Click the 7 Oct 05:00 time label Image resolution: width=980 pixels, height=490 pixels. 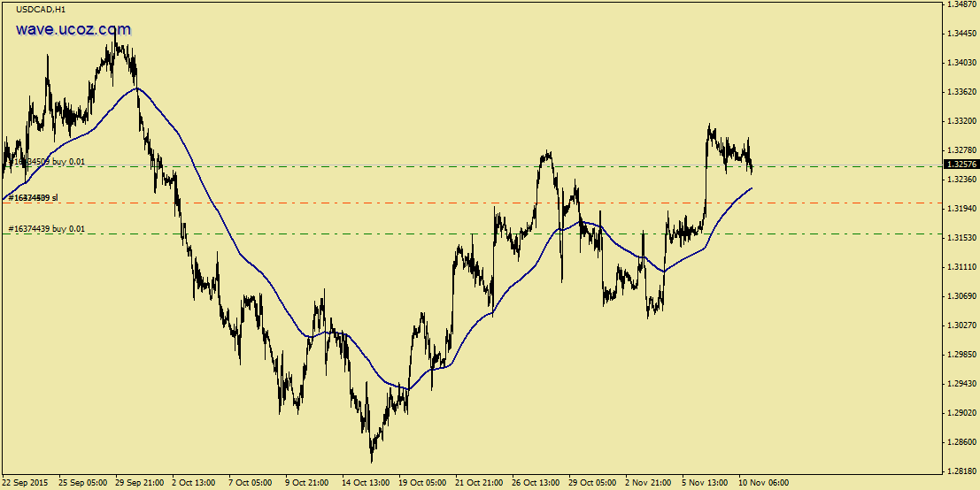pyautogui.click(x=251, y=483)
